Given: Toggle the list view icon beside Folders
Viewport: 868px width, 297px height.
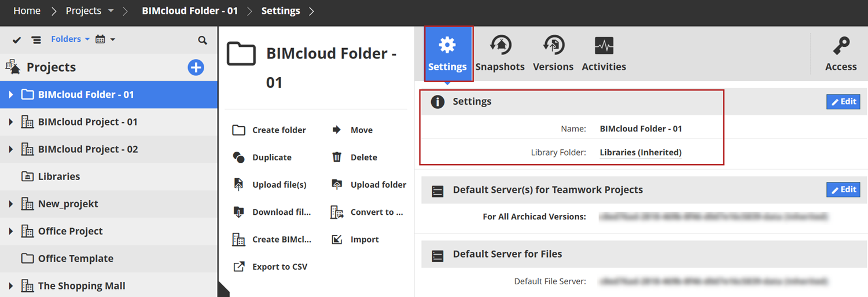Looking at the screenshot, I should coord(36,40).
